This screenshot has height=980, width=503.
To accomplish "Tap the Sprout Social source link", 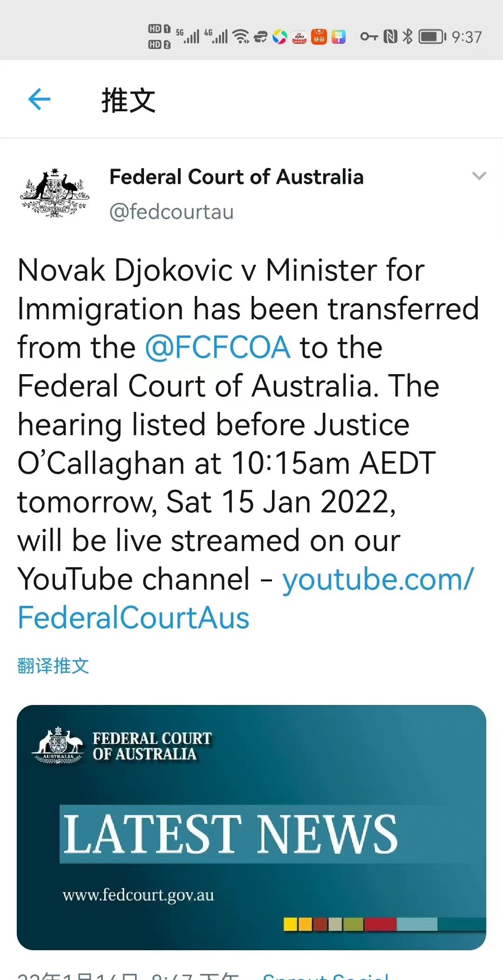I will point(326,976).
